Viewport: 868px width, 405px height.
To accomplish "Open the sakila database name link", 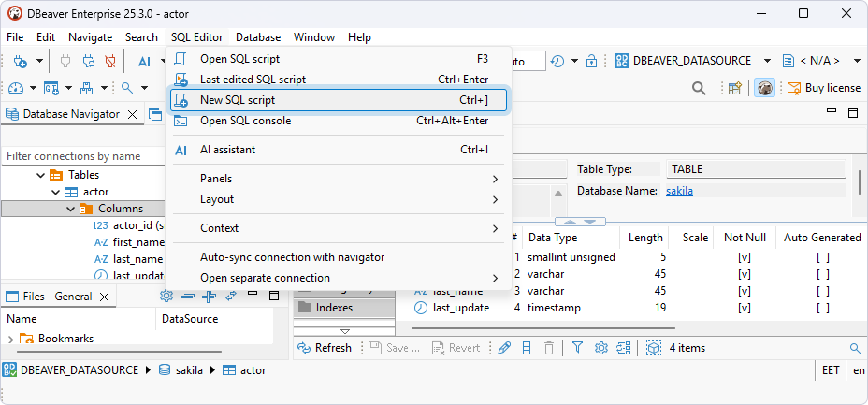I will coord(679,191).
